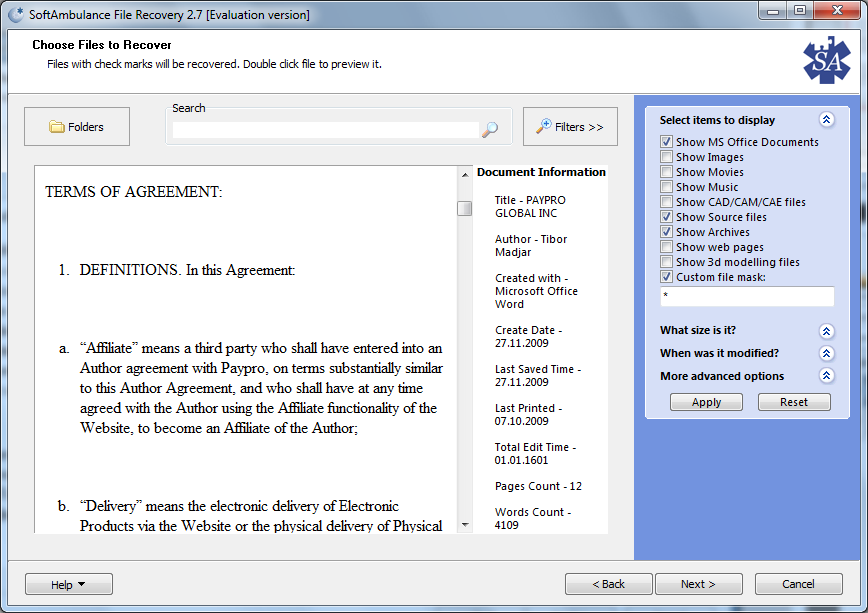This screenshot has height=613, width=868.
Task: Click 'TERMS OF AGREEMENT:' heading in preview
Action: pyautogui.click(x=133, y=192)
